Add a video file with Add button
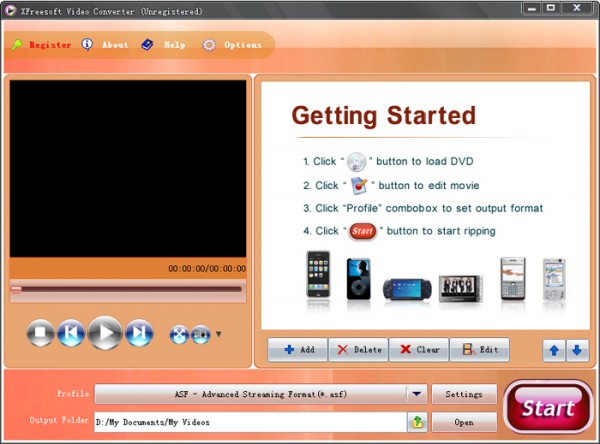600x444 pixels. point(297,349)
